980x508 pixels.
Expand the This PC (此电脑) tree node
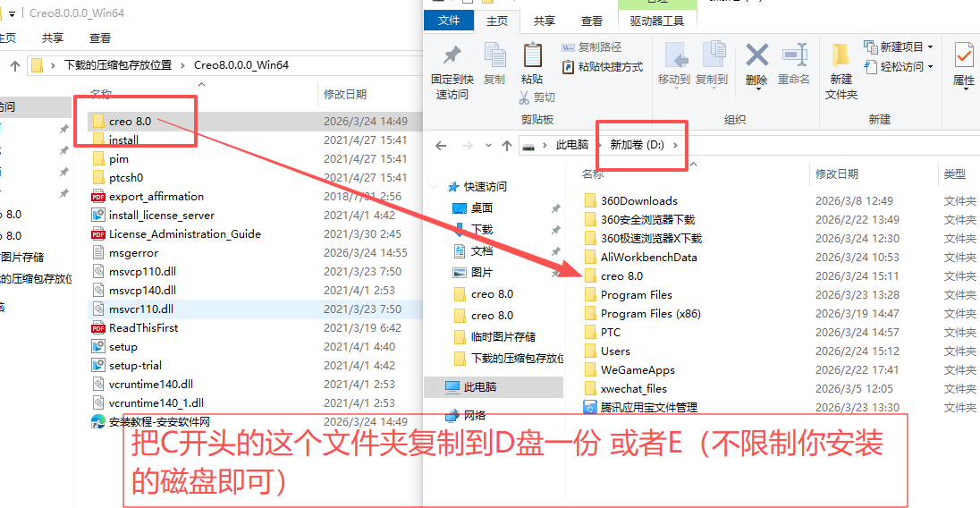(433, 387)
